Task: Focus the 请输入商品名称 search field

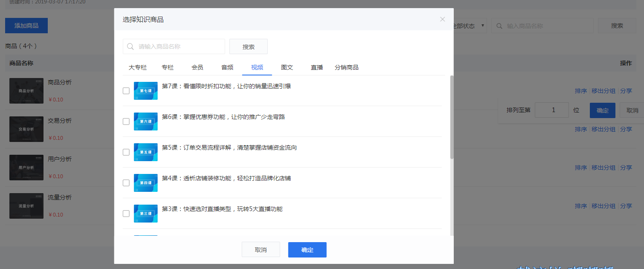Action: coord(179,47)
